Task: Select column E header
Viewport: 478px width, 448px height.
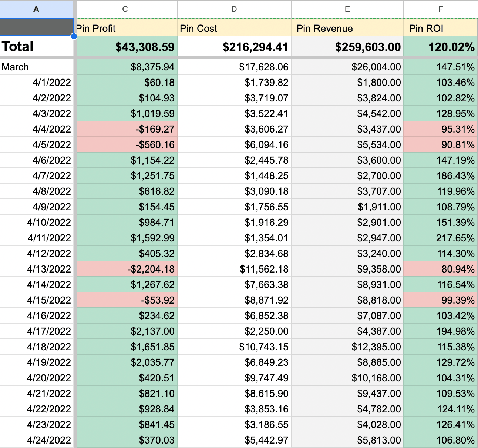Action: pyautogui.click(x=347, y=9)
